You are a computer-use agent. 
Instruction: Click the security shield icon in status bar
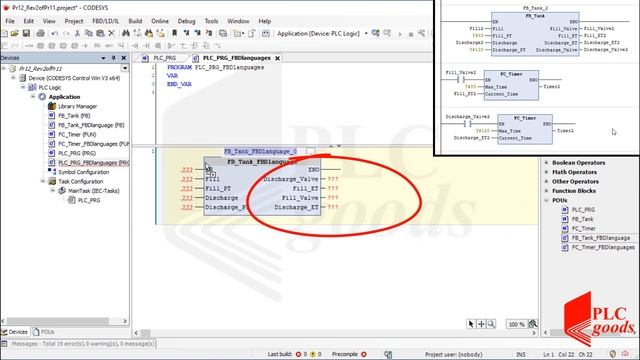tap(613, 354)
